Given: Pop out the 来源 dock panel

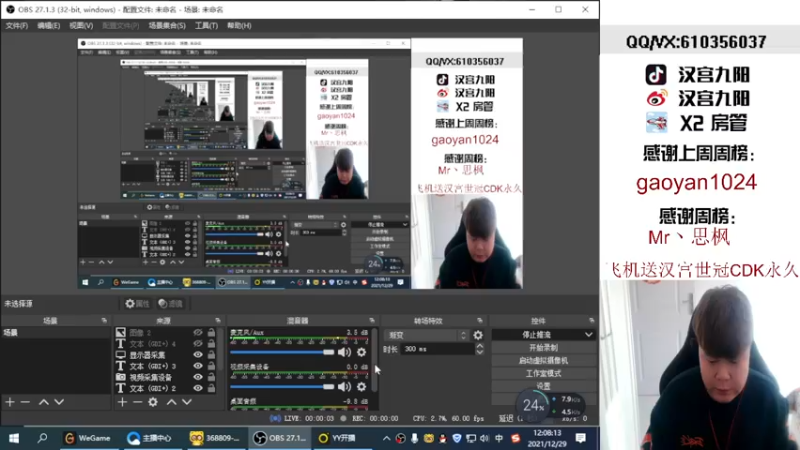Looking at the screenshot, I should 218,320.
